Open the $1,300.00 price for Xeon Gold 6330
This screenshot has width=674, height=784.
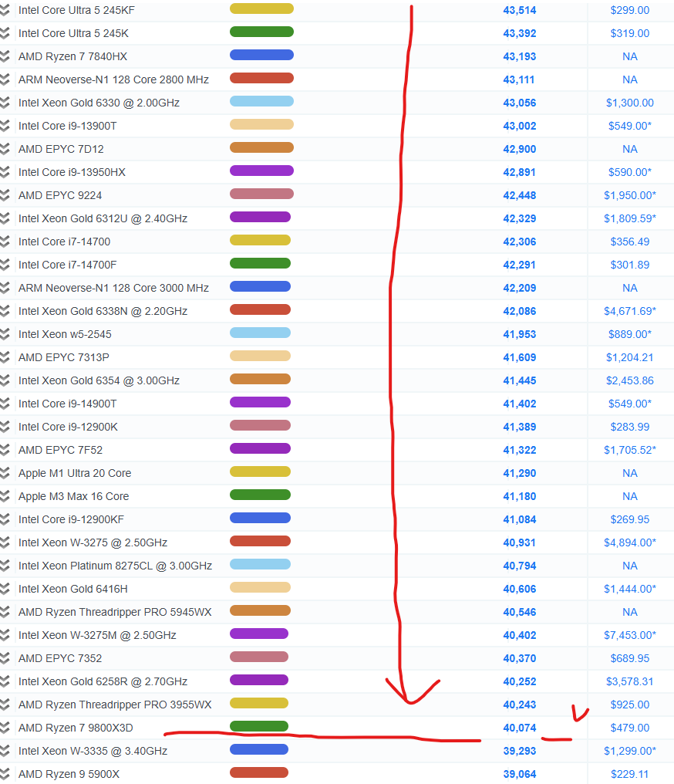(x=630, y=103)
